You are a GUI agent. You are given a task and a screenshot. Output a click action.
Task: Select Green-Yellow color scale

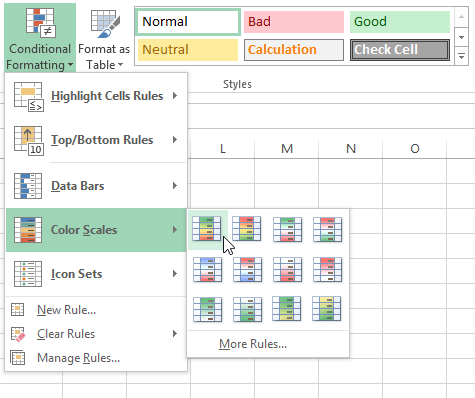(x=287, y=309)
